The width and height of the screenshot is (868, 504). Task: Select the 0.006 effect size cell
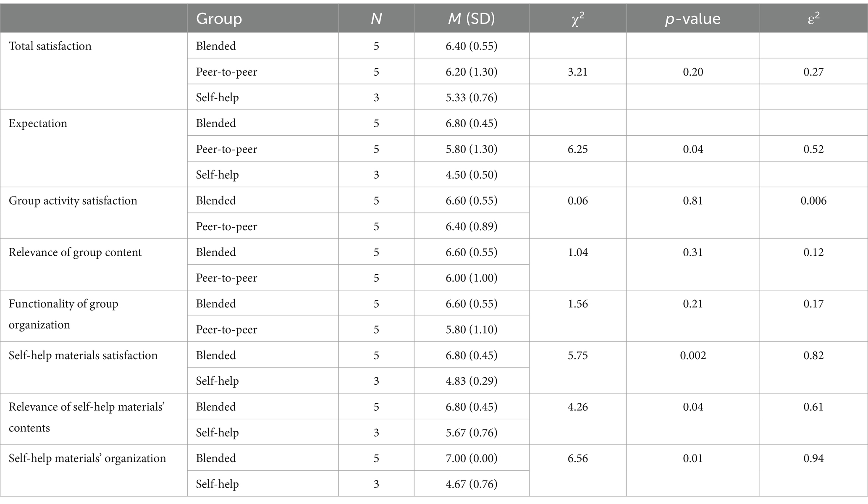coord(814,201)
